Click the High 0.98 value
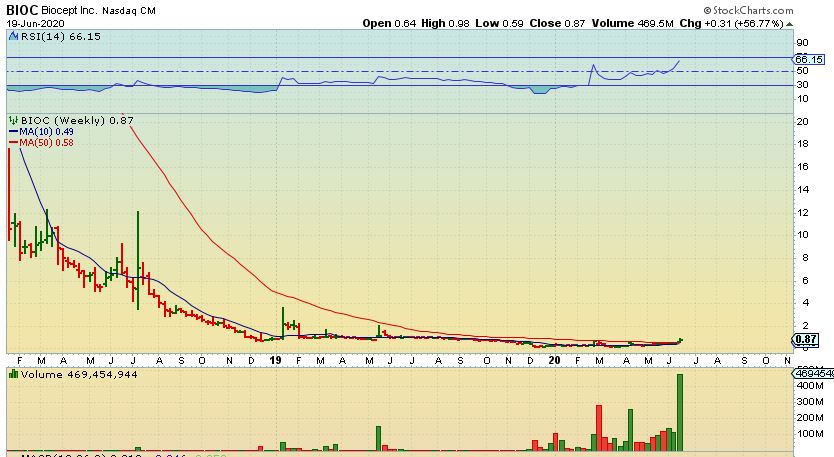Image resolution: width=834 pixels, height=457 pixels. point(445,23)
